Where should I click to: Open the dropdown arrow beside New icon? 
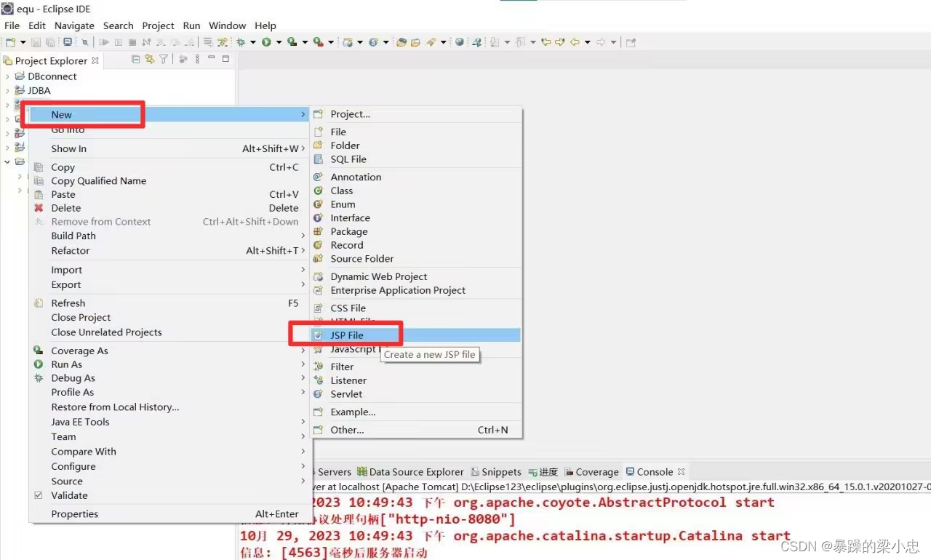pos(23,42)
